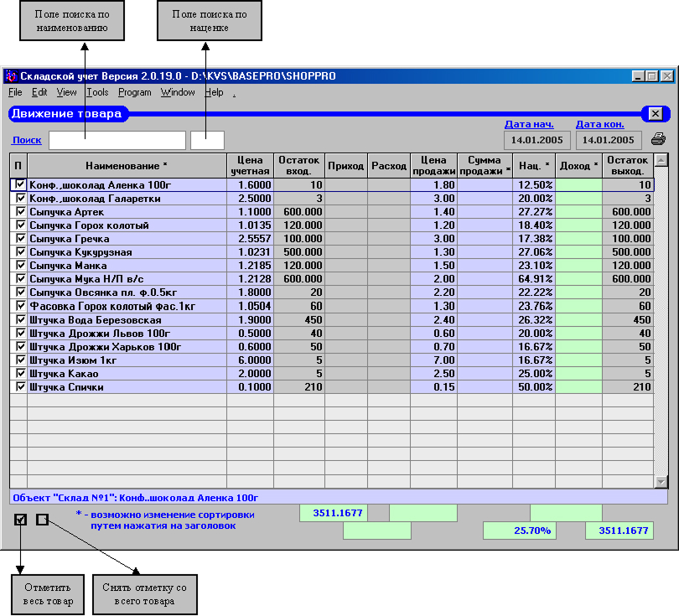Click the table scrollbar down arrow
Screen dimensions: 679x616
tap(661, 481)
